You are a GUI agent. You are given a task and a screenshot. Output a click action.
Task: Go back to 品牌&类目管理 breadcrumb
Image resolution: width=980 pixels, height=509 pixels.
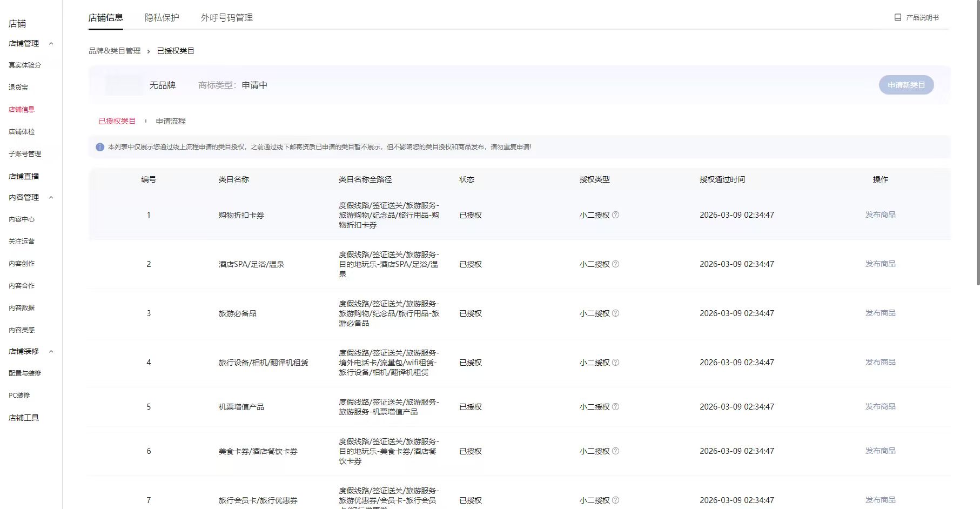115,51
